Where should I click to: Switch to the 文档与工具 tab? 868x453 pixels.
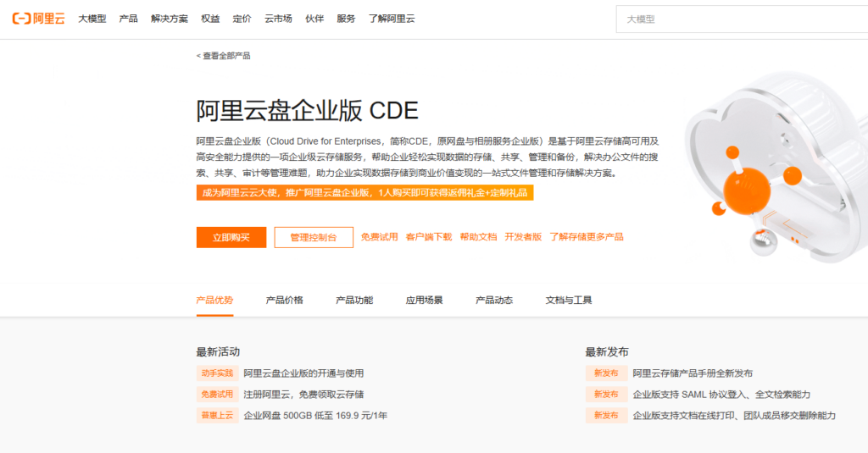[x=569, y=301]
